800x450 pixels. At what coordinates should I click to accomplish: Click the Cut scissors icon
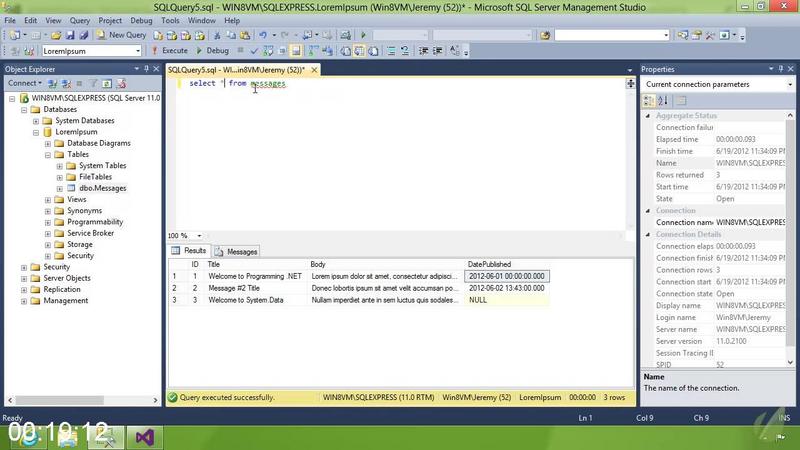click(x=217, y=35)
